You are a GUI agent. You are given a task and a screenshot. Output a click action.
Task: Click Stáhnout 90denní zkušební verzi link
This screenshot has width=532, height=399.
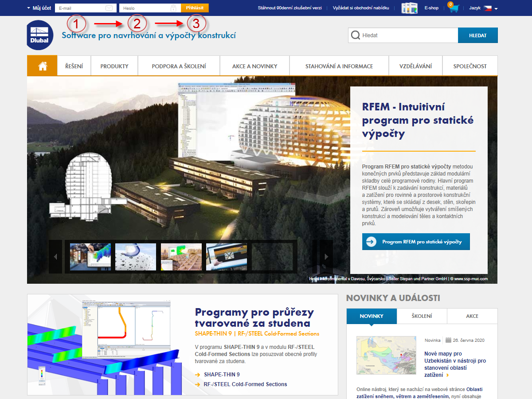coord(289,8)
